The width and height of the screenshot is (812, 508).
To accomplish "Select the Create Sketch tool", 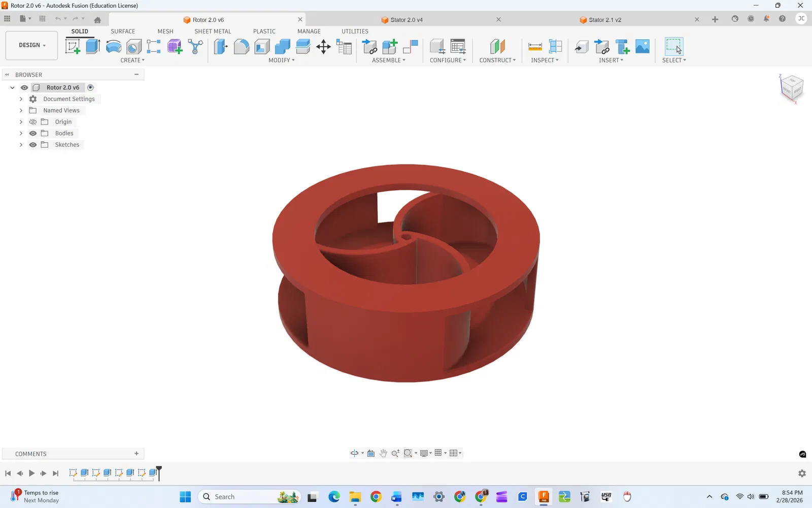I will 73,47.
